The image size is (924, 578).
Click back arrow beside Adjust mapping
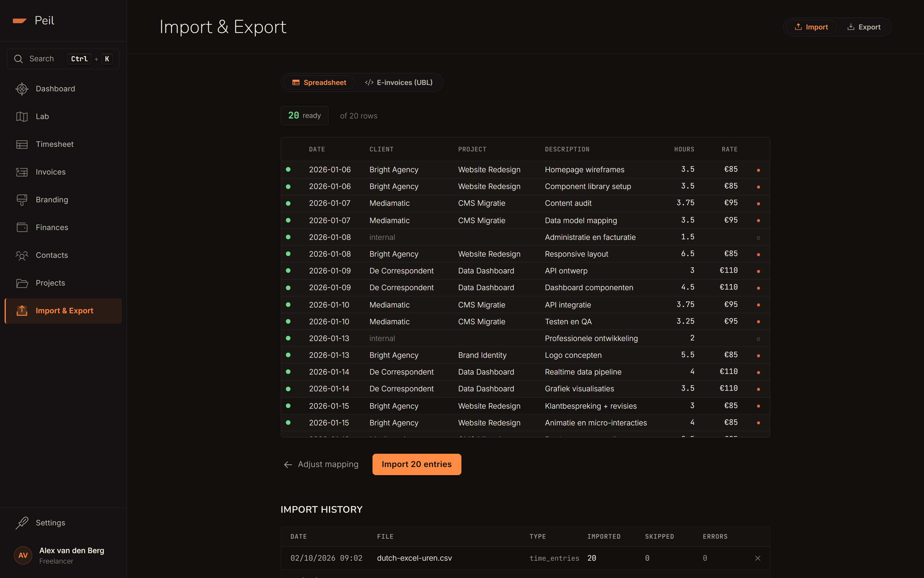coord(288,464)
